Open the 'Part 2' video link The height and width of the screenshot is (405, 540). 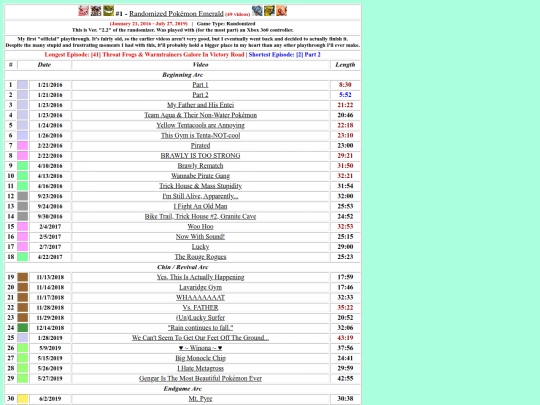pos(200,95)
